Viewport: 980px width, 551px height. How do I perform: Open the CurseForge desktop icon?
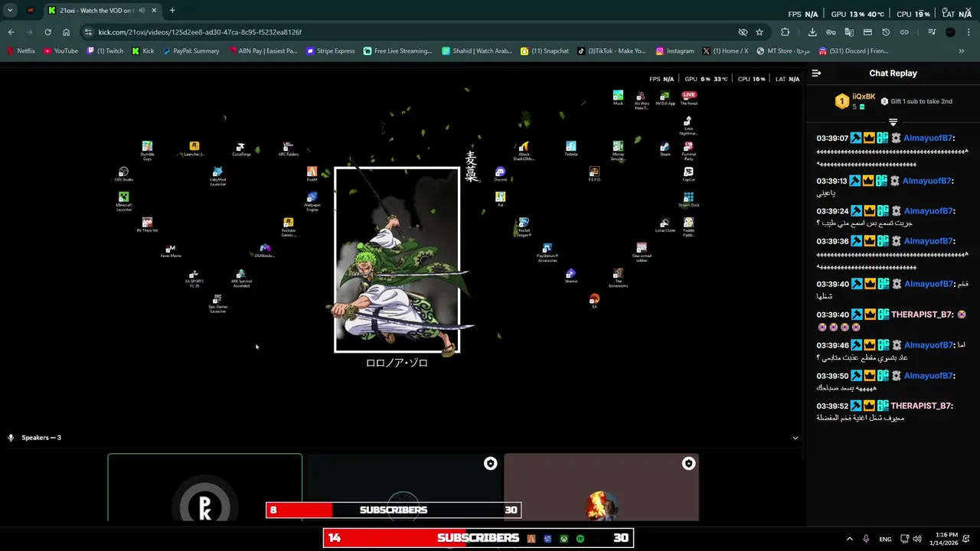point(241,148)
